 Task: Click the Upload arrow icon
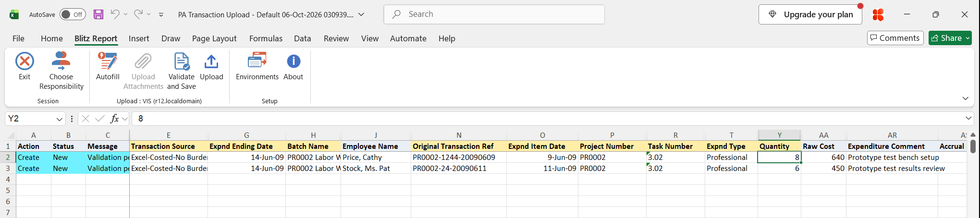211,61
